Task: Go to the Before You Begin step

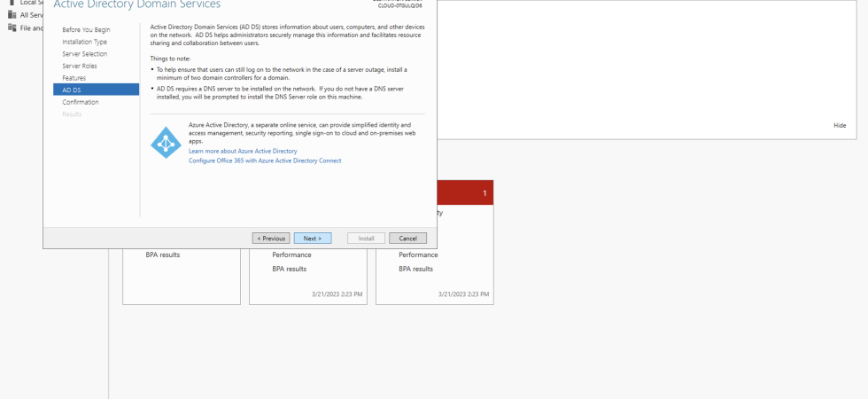Action: click(86, 30)
